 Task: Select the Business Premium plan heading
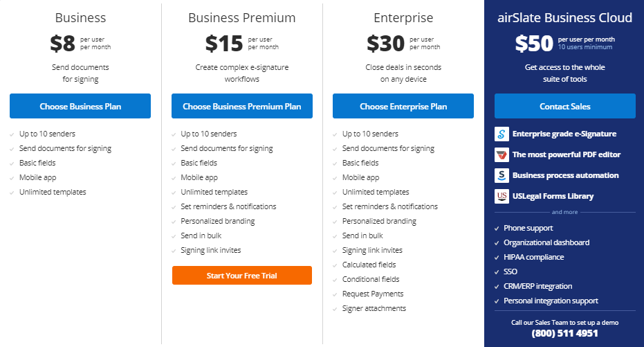[x=242, y=18]
